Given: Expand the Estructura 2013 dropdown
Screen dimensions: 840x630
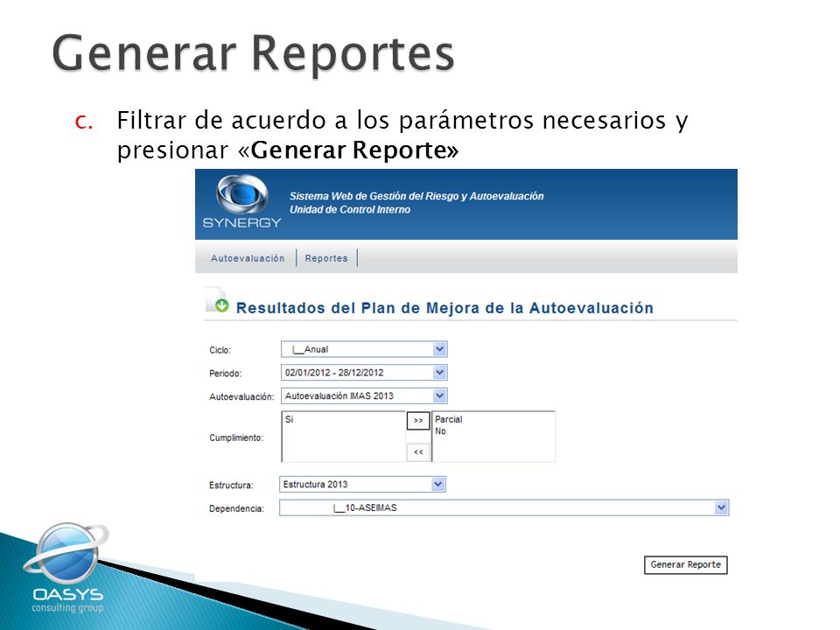Looking at the screenshot, I should (362, 484).
